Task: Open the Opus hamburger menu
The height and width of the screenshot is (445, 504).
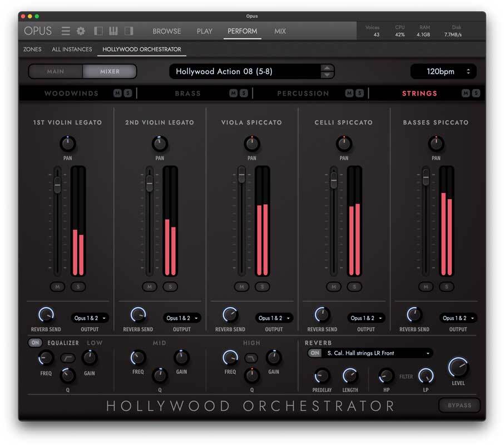Action: [x=66, y=31]
